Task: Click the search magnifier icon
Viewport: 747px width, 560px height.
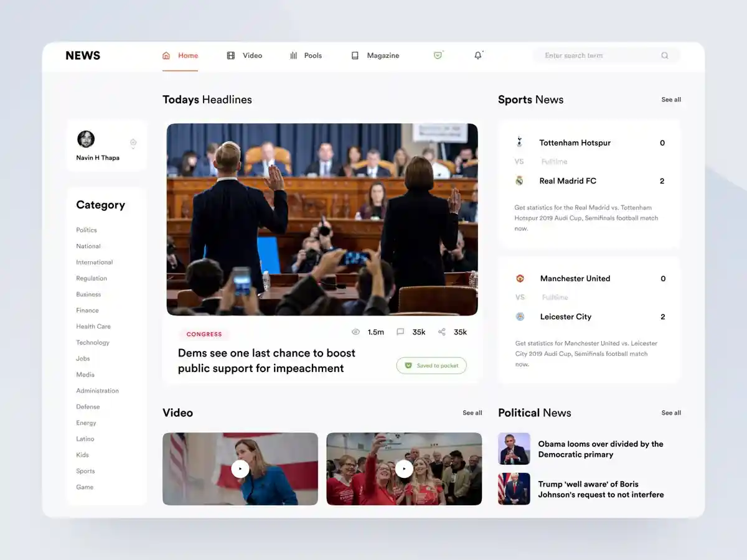Action: click(x=665, y=55)
